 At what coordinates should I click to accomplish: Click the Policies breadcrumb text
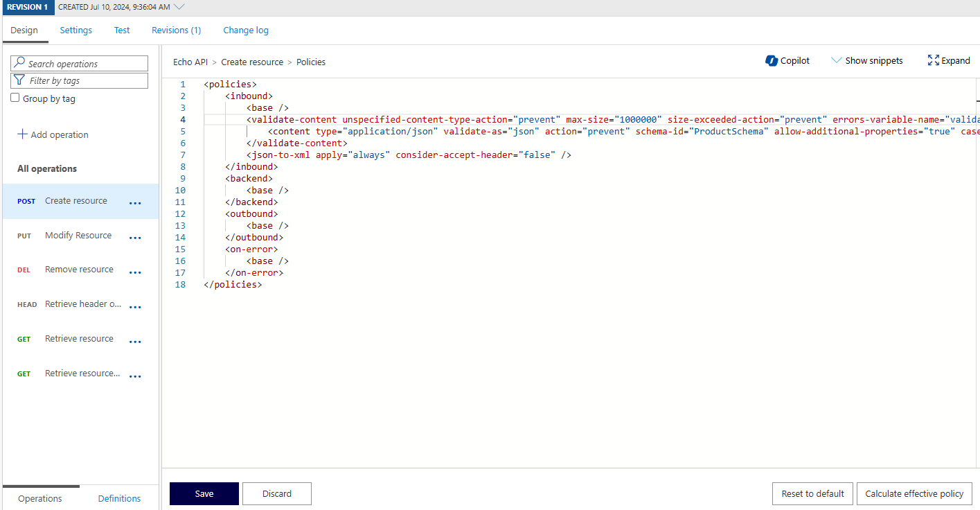pos(311,62)
